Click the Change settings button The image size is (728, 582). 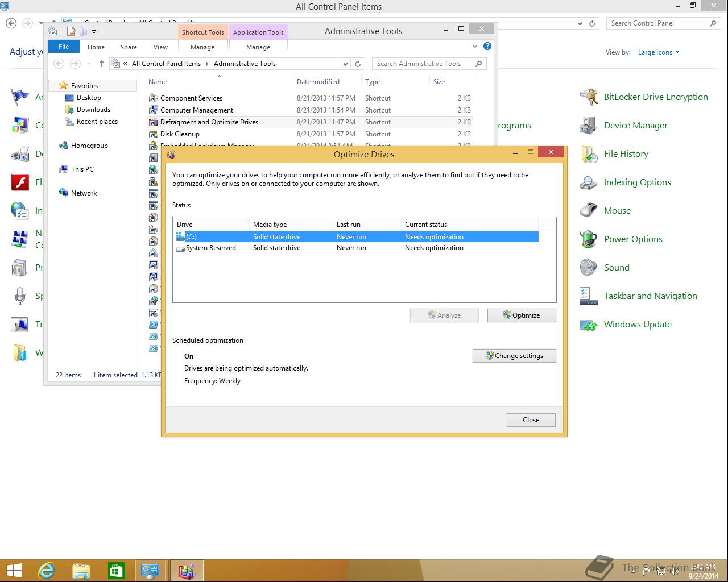tap(514, 356)
